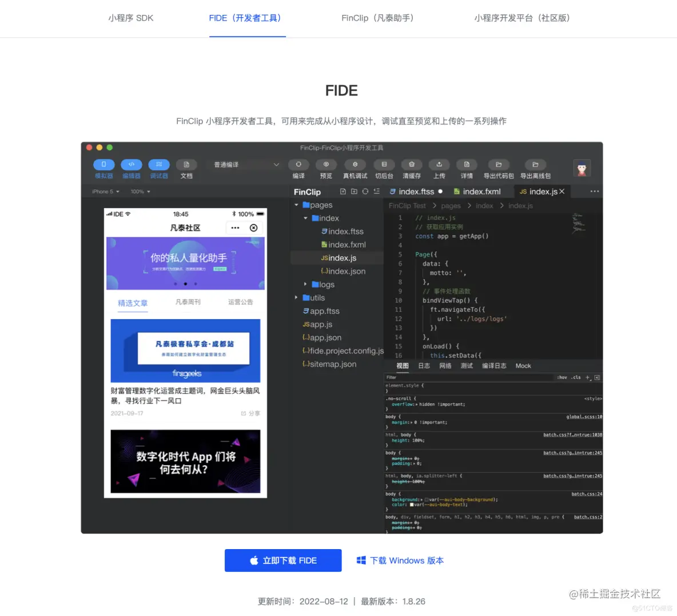Screen dimensions: 677x616
Task: Start 真机调试 real device debugging
Action: tap(355, 165)
